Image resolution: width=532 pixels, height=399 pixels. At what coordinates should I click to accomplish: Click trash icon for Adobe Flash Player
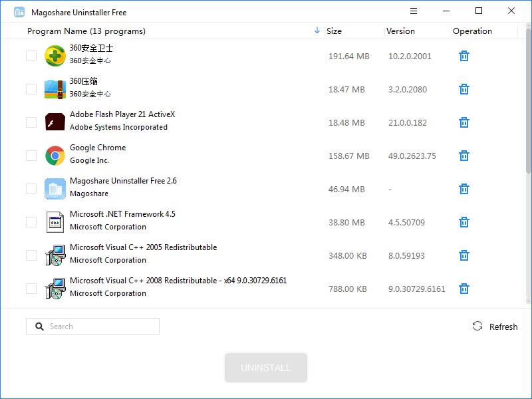click(464, 122)
